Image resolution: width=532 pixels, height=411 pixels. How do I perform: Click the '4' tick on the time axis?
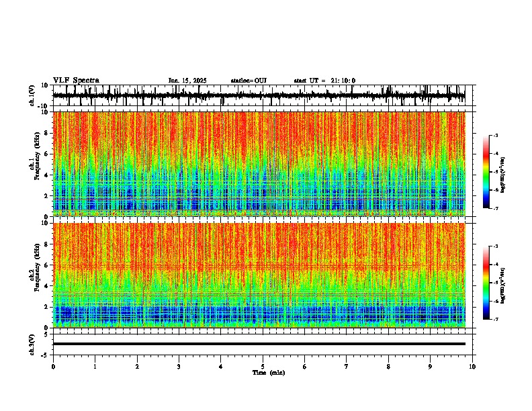[x=221, y=367]
